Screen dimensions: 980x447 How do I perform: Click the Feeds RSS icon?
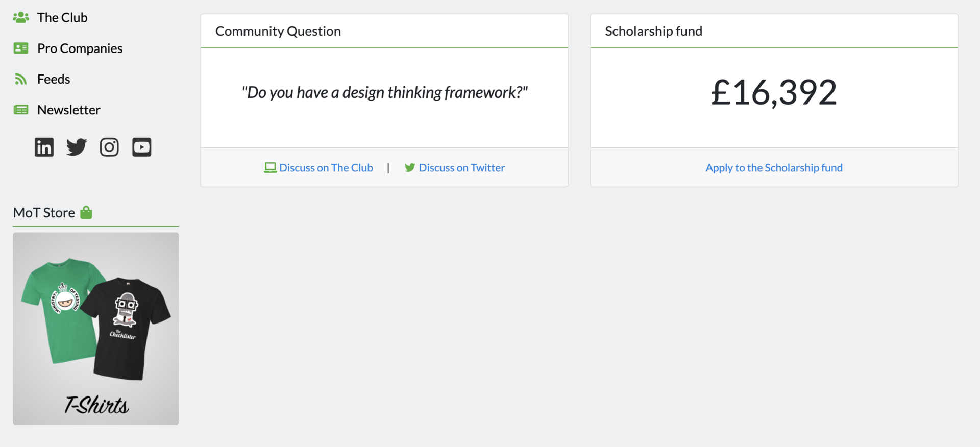(20, 79)
